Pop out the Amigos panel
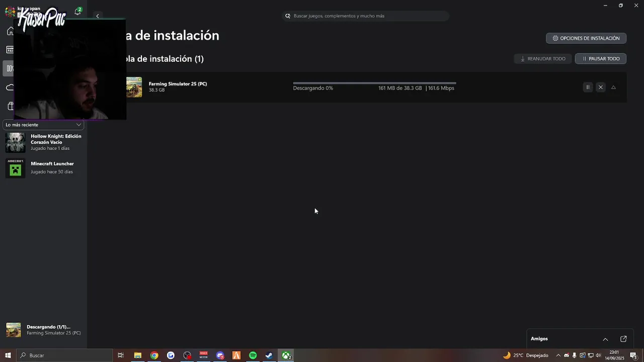The height and width of the screenshot is (362, 644). point(623,339)
